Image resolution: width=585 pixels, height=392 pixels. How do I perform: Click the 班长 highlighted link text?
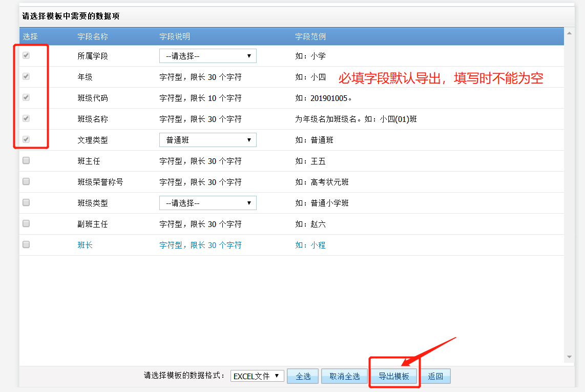[x=85, y=244]
